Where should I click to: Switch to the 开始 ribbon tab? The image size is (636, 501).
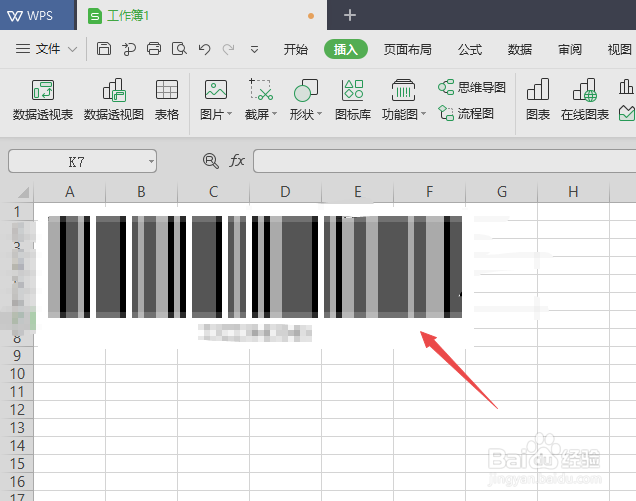tap(295, 49)
